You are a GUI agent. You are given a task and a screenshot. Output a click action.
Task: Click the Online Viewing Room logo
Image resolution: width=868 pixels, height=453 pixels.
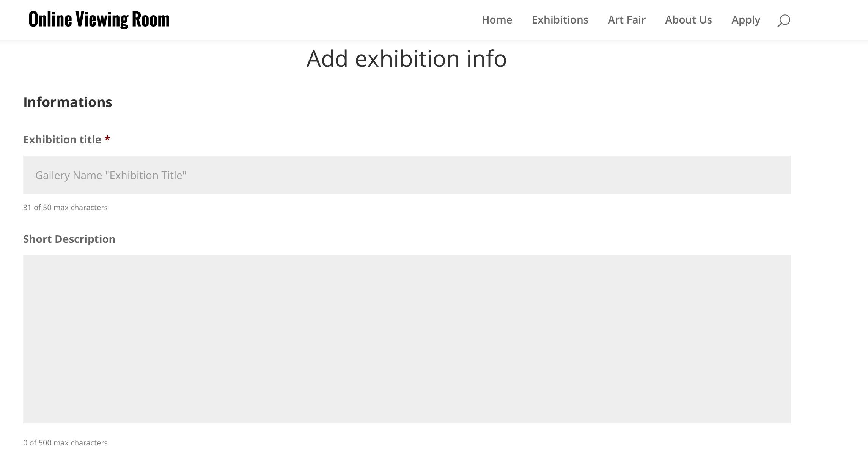(99, 20)
